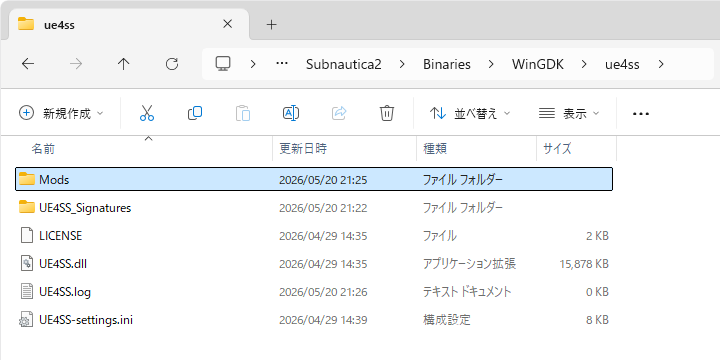This screenshot has height=360, width=720.
Task: Select the UE4SS_Signatures name
Action: [x=85, y=208]
